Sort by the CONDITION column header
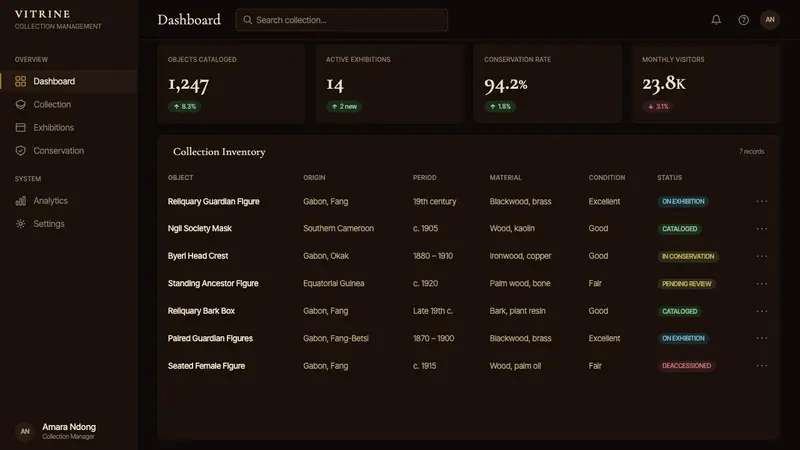800x450 pixels. (x=607, y=178)
